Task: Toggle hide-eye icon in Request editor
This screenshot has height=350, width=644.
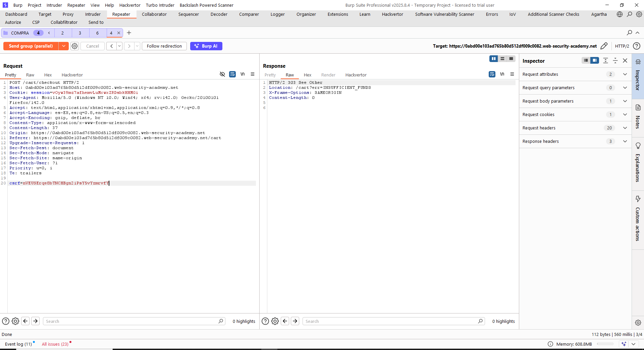Action: [222, 74]
